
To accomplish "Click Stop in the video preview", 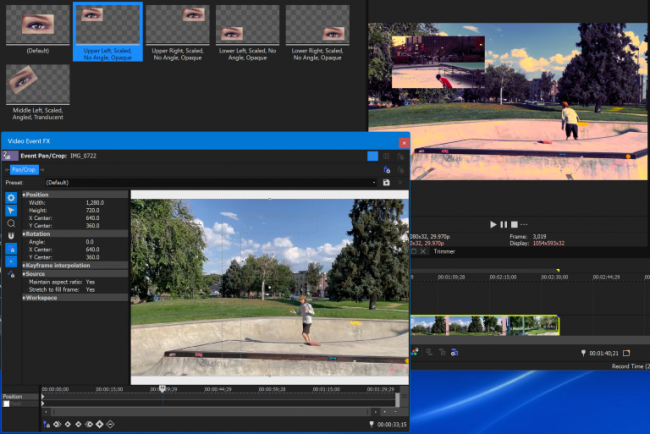I will [514, 224].
